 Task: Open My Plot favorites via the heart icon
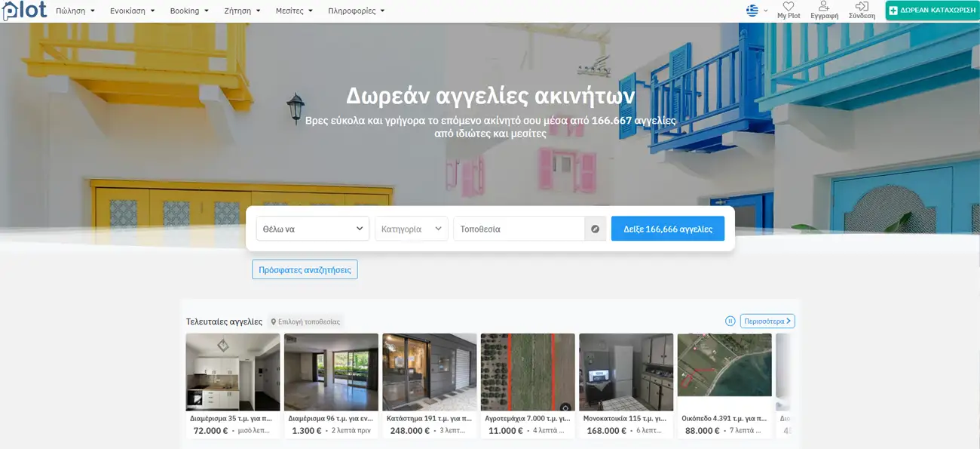(x=787, y=8)
